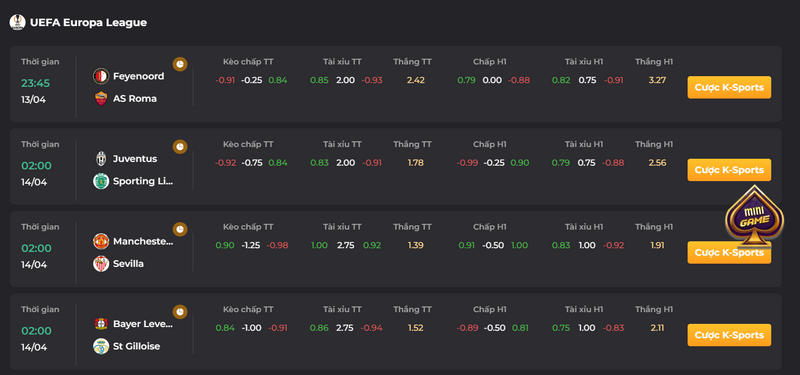The image size is (800, 375).
Task: Click Cược K-Sports for Bayer Leverkusen match
Action: tap(729, 335)
